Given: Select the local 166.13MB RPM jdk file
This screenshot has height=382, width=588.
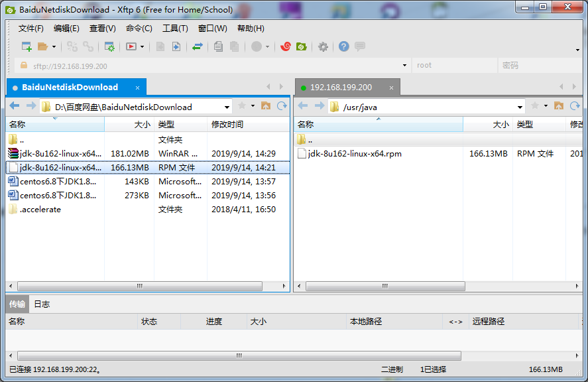Looking at the screenshot, I should coord(148,167).
